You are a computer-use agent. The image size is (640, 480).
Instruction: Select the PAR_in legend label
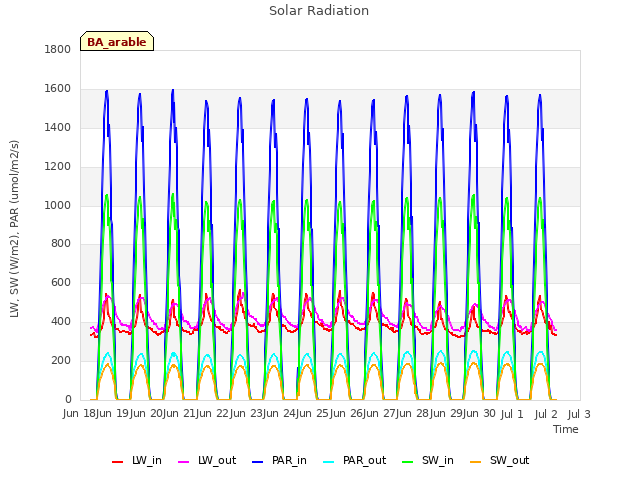click(289, 461)
